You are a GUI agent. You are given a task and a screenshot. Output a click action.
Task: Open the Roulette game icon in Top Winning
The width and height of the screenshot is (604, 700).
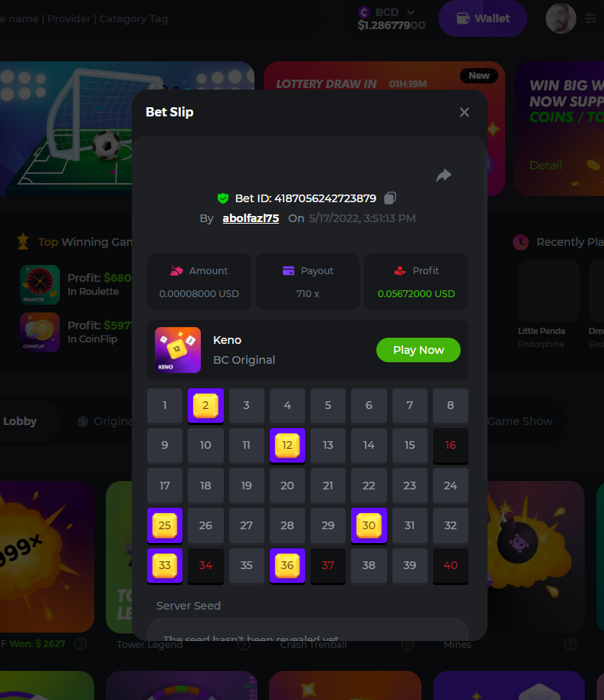(x=40, y=285)
